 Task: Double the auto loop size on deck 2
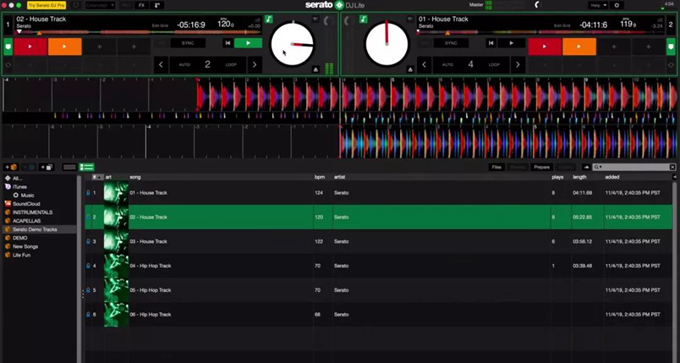517,65
